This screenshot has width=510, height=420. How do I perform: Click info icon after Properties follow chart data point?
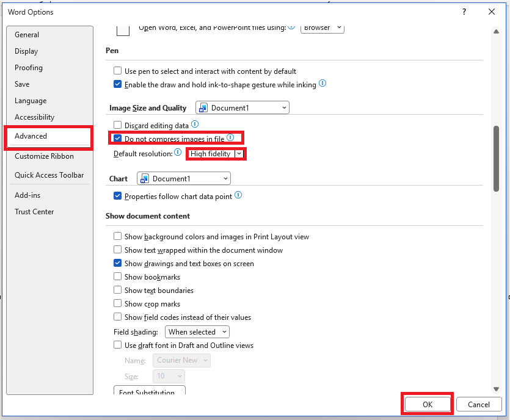pyautogui.click(x=238, y=195)
